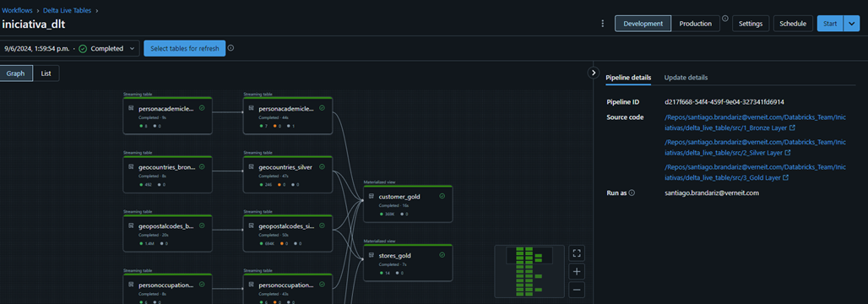The width and height of the screenshot is (868, 304).
Task: Select the top-left personacademicle bronze node
Action: click(168, 115)
